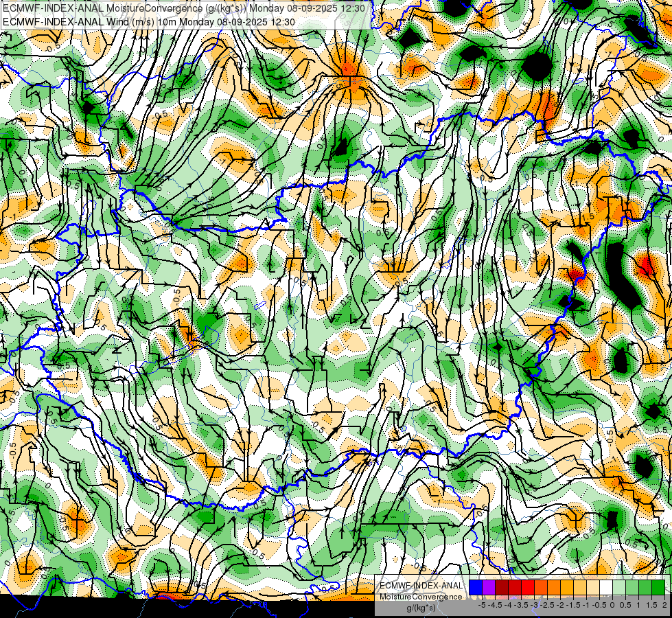Click the dark maroon swatch between -4.5 and -4

click(502, 587)
